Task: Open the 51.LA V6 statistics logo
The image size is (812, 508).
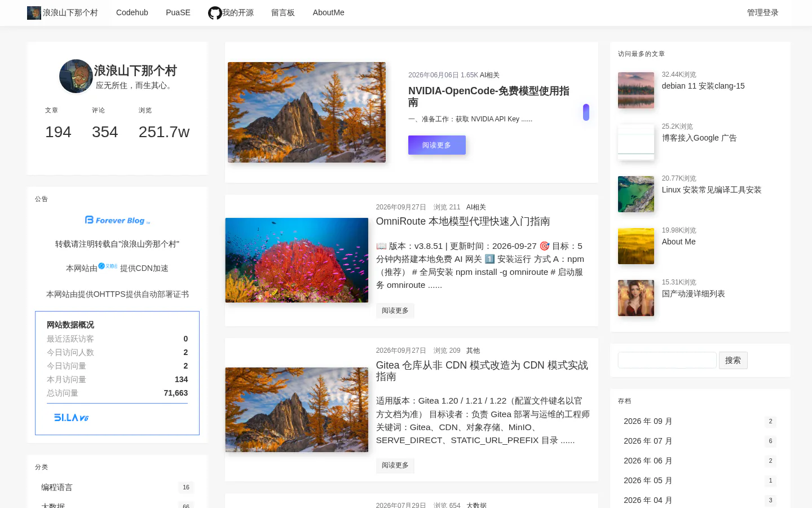Action: click(71, 418)
